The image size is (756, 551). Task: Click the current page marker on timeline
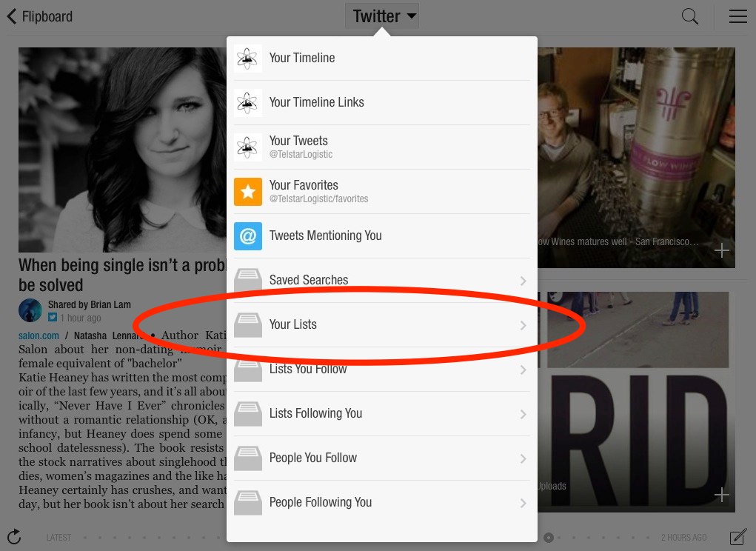(549, 538)
